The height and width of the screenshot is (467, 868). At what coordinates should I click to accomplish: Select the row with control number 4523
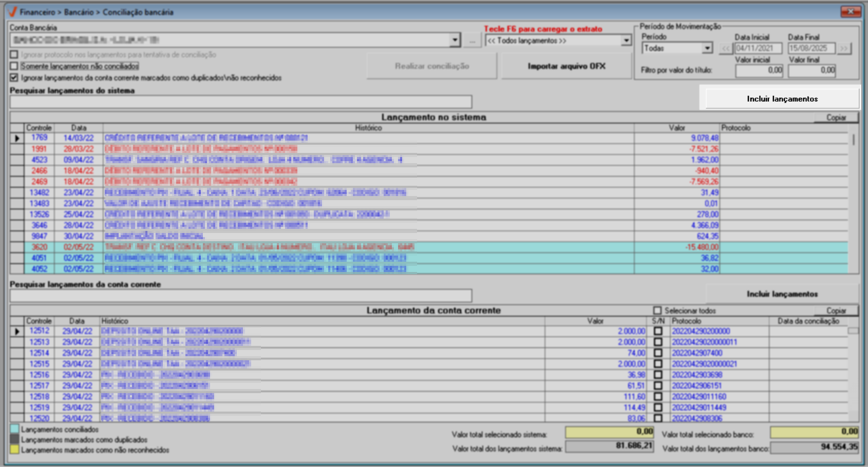click(x=429, y=160)
